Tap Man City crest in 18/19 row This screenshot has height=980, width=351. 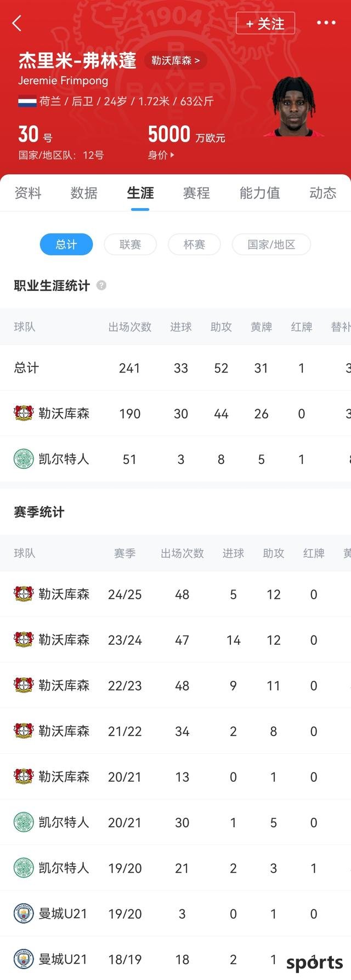24,959
